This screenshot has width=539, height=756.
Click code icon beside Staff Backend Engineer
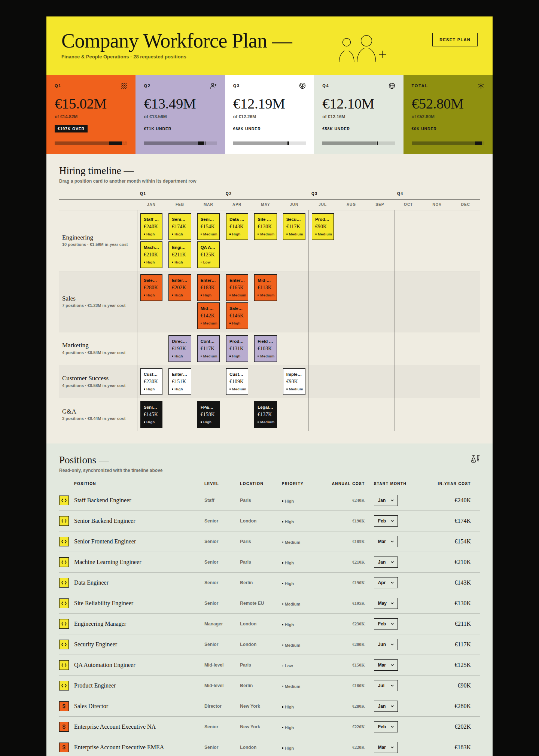64,500
